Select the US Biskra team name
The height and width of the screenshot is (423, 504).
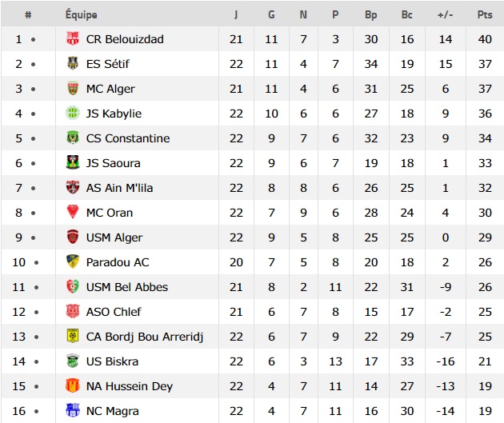pos(112,361)
